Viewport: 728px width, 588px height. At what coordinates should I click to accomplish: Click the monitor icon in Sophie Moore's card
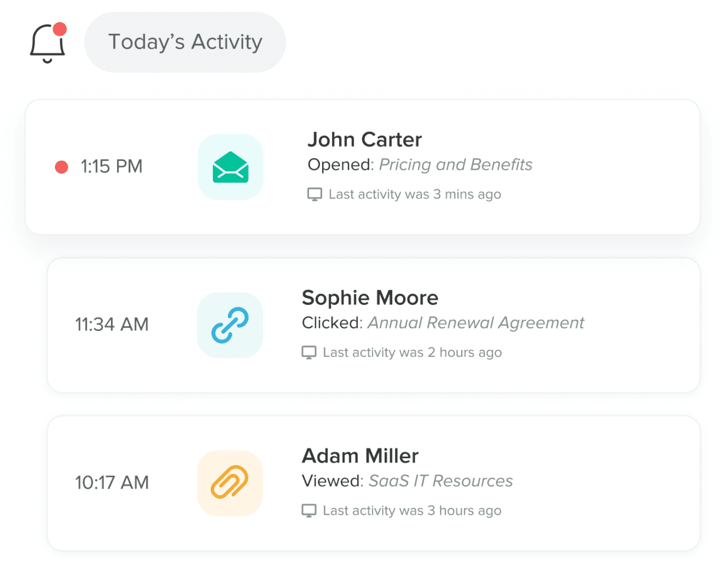309,352
